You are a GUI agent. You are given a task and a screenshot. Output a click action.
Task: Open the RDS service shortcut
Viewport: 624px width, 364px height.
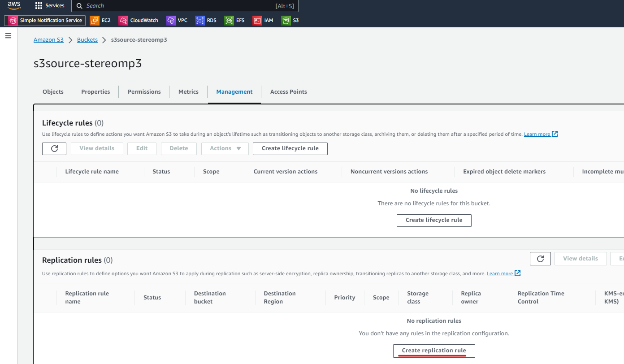206,20
